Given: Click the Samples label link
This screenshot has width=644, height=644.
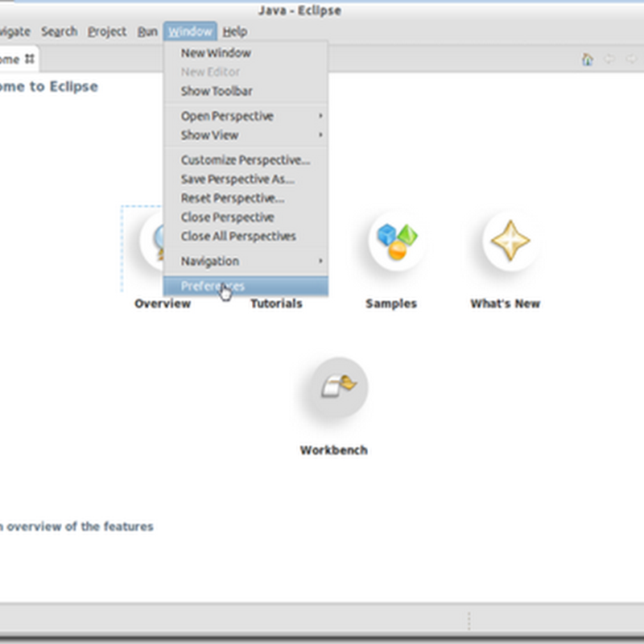Looking at the screenshot, I should tap(391, 303).
